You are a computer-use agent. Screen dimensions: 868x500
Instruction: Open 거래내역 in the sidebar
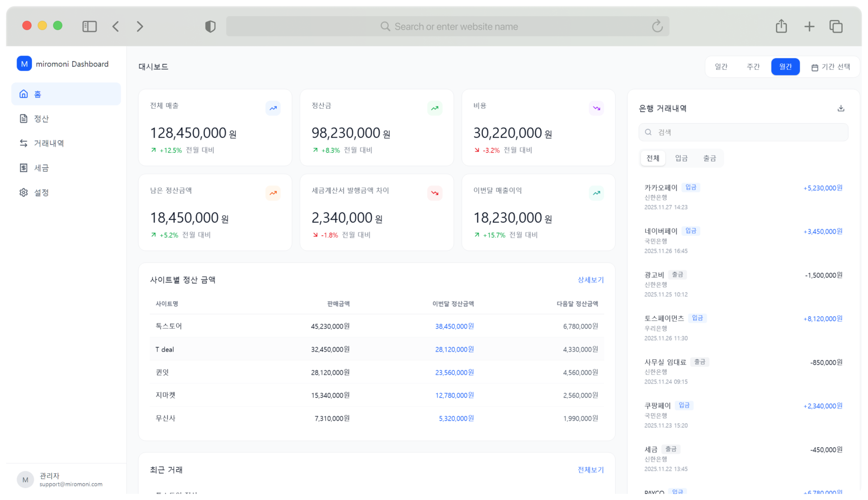[48, 143]
